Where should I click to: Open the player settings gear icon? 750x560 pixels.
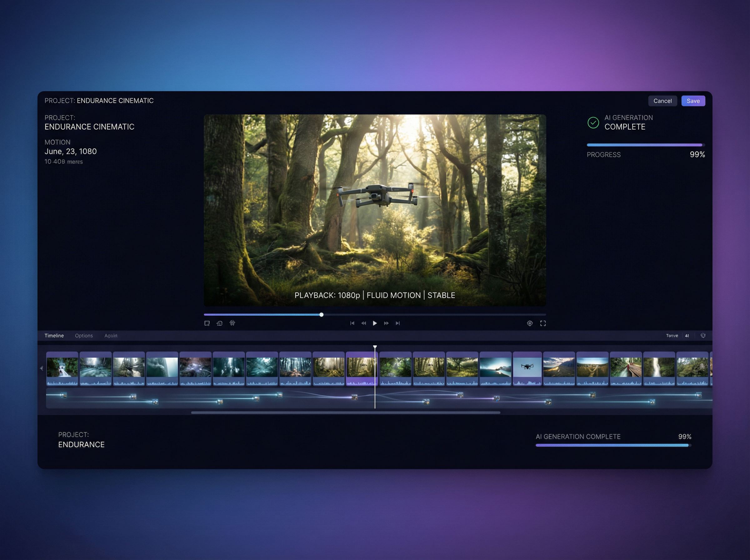(x=530, y=323)
